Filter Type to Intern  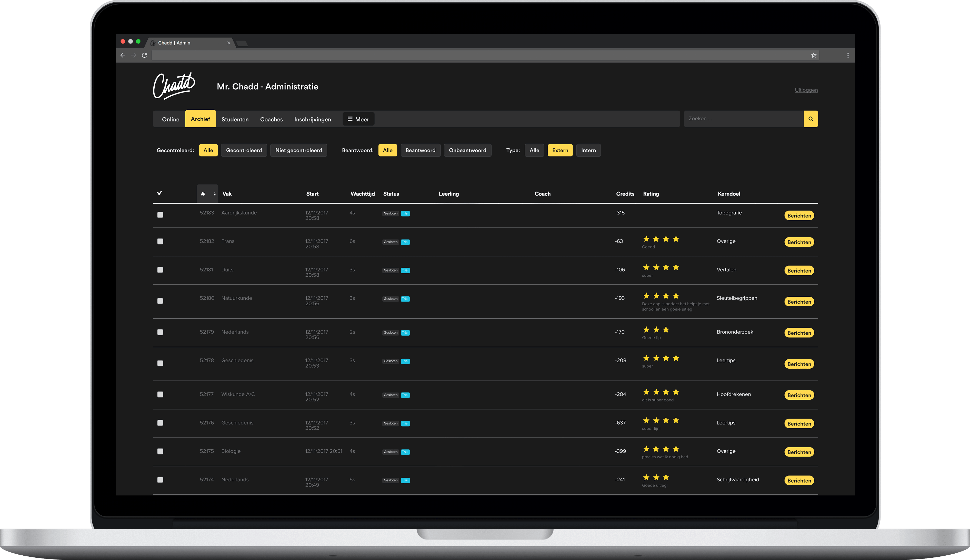coord(588,150)
